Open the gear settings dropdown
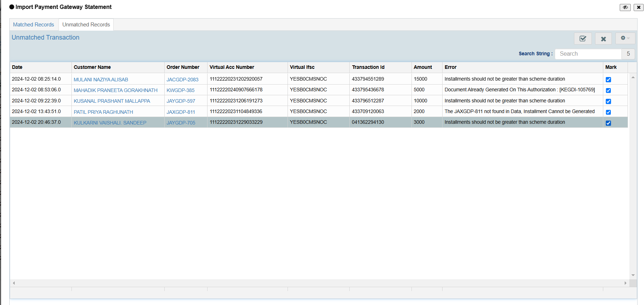 tap(625, 38)
